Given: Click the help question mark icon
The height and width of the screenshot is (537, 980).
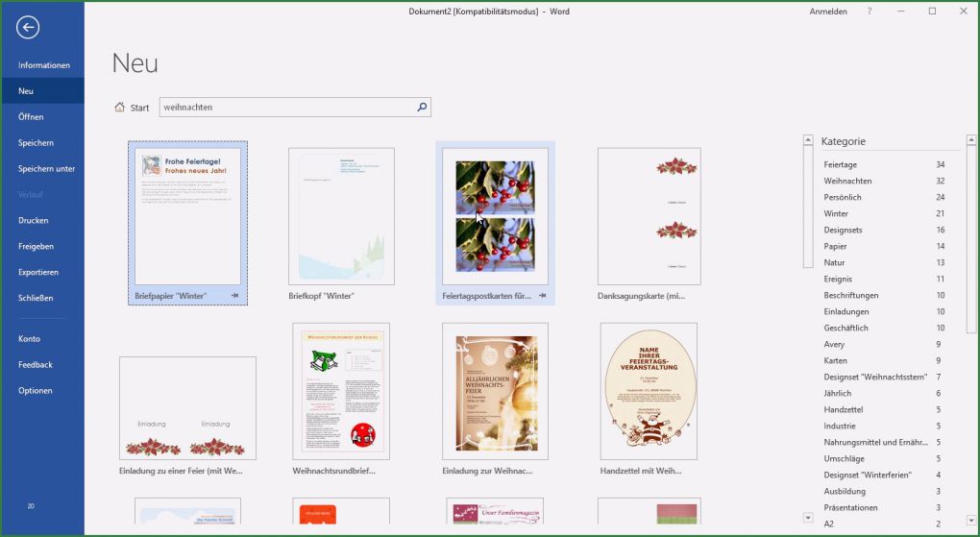Looking at the screenshot, I should (870, 12).
